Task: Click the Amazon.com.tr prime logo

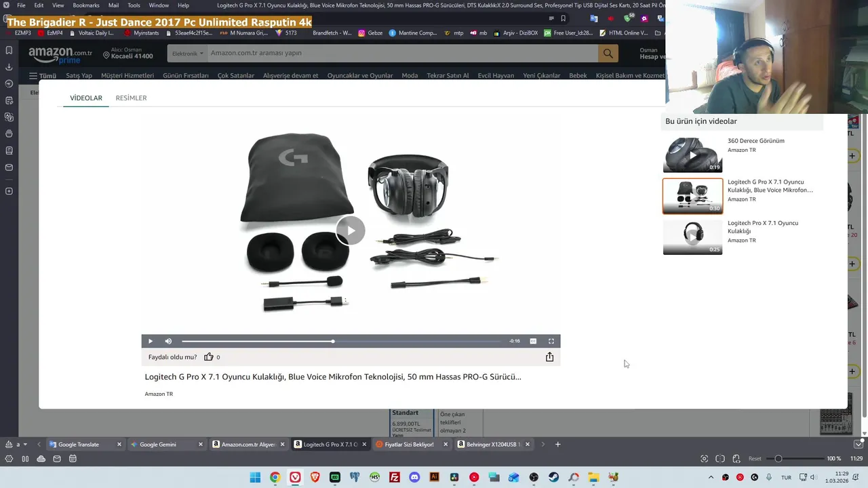Action: [x=60, y=55]
